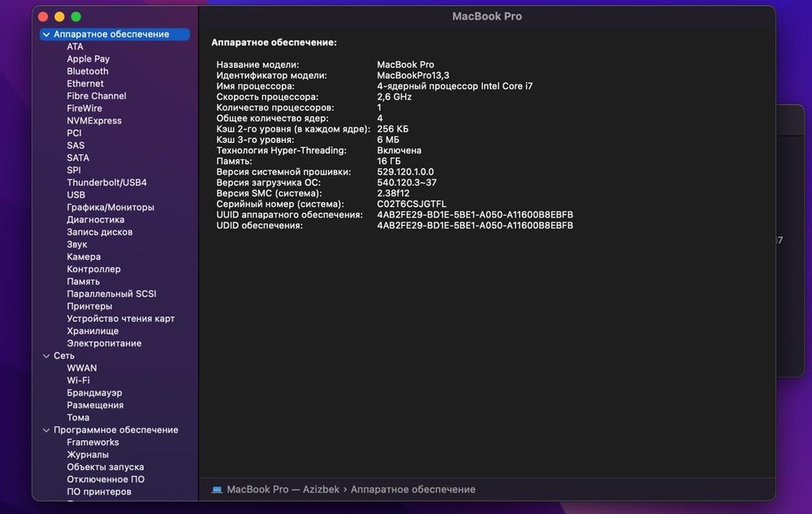Select Размещения in the sidebar
Image resolution: width=812 pixels, height=514 pixels.
coord(95,405)
